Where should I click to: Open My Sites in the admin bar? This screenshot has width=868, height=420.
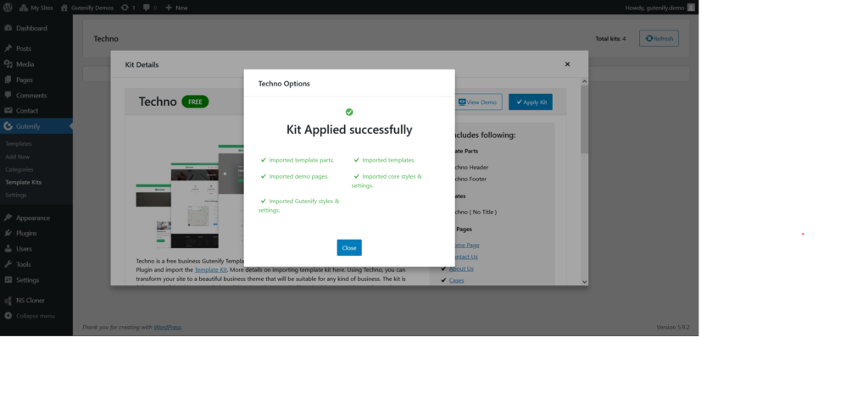tap(36, 8)
